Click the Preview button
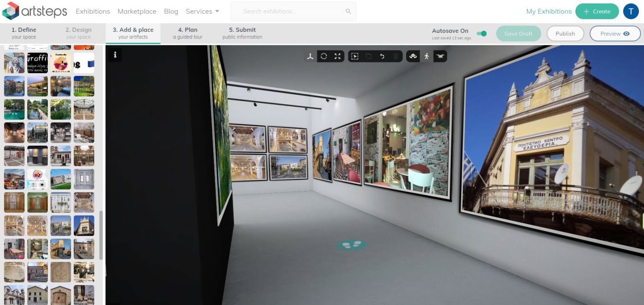Viewport: 644px width, 305px height. (x=615, y=34)
